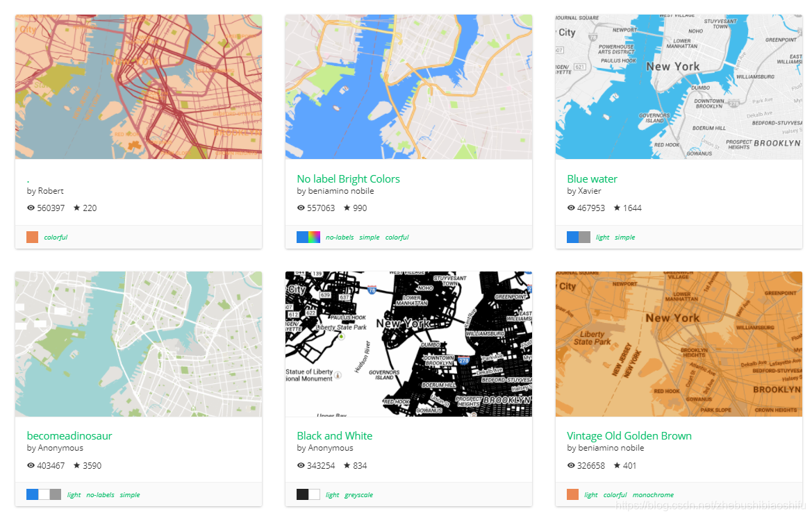This screenshot has width=812, height=518.
Task: Click eye icon next to 403467
Action: (x=31, y=465)
